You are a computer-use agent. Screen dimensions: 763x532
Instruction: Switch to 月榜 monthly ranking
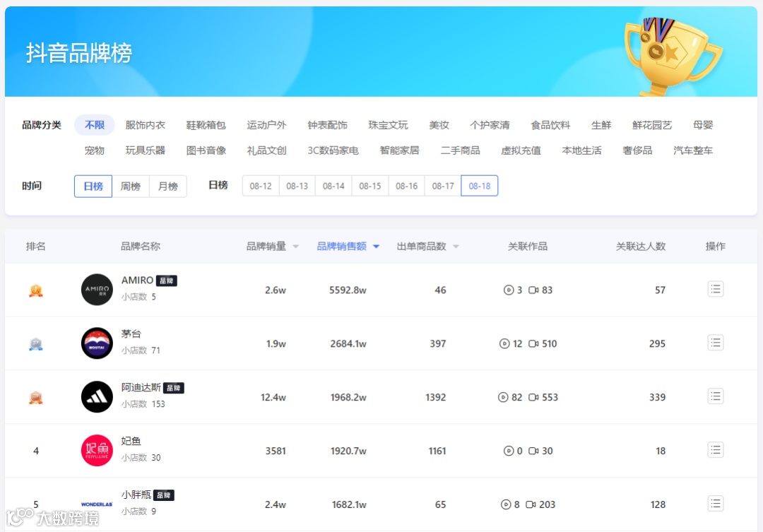(x=168, y=186)
